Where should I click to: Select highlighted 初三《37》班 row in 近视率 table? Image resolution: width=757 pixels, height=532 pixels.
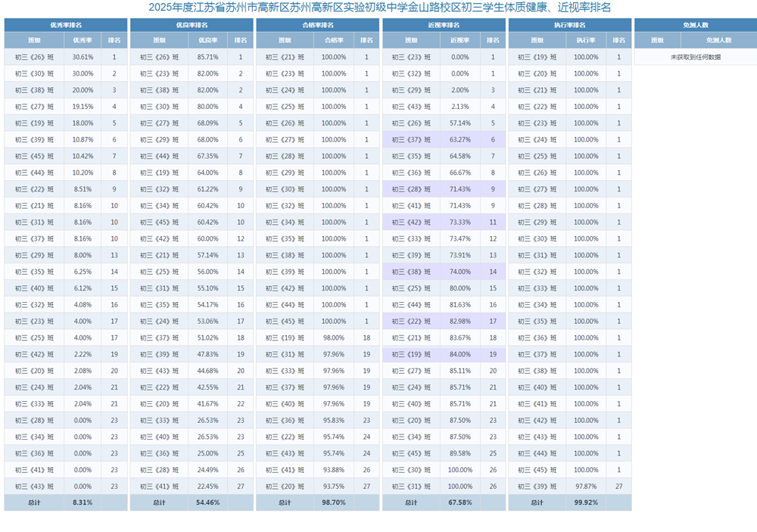(x=444, y=139)
